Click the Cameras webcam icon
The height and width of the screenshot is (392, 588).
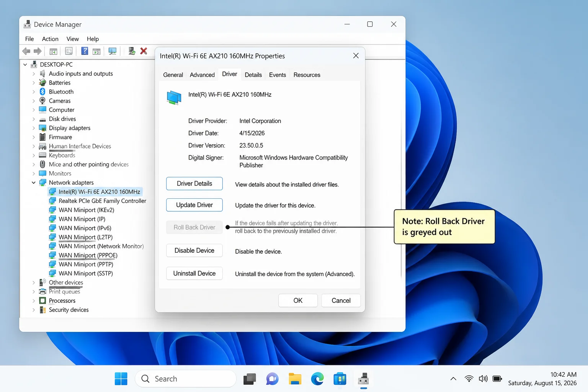(42, 101)
